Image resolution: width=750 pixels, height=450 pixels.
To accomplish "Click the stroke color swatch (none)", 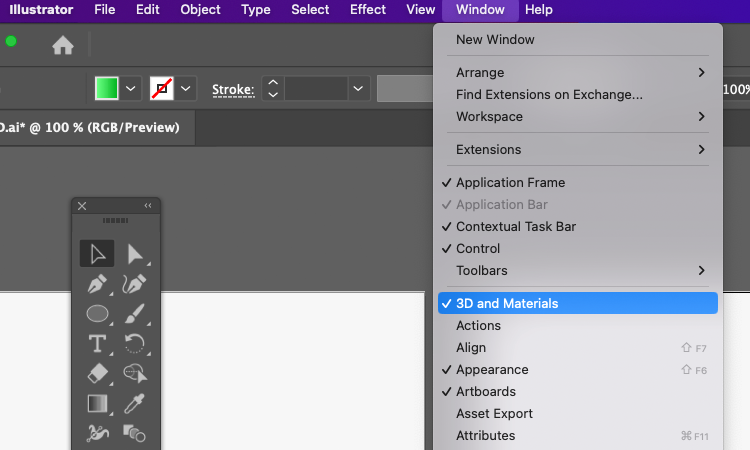I will [x=162, y=88].
